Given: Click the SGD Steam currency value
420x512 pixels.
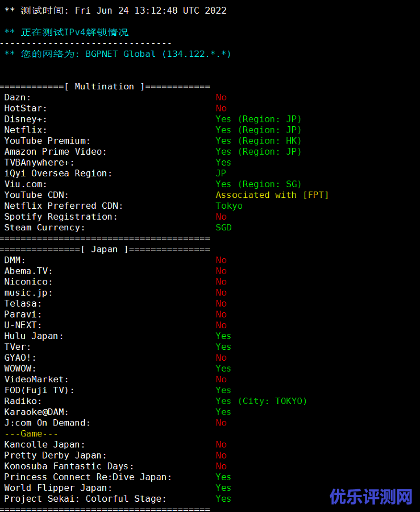Looking at the screenshot, I should pos(223,228).
